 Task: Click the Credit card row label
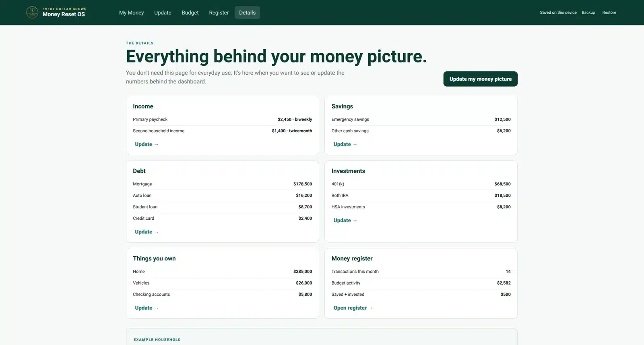pyautogui.click(x=143, y=218)
